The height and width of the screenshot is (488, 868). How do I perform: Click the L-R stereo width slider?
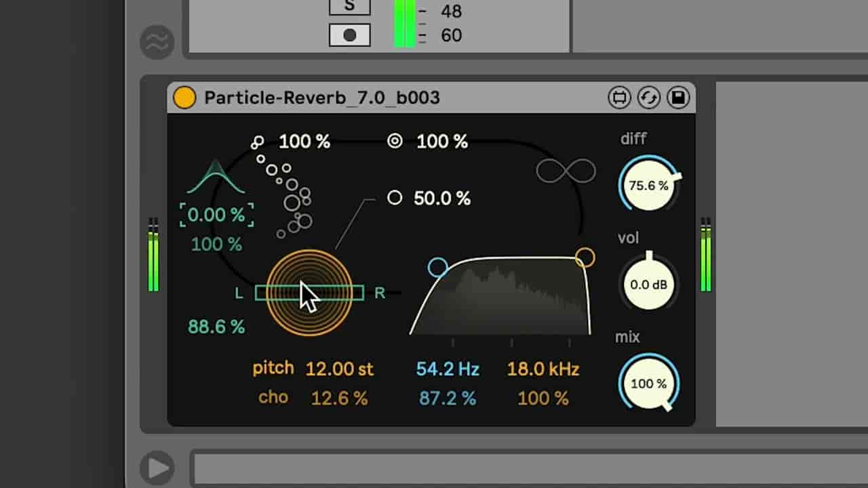tap(309, 293)
